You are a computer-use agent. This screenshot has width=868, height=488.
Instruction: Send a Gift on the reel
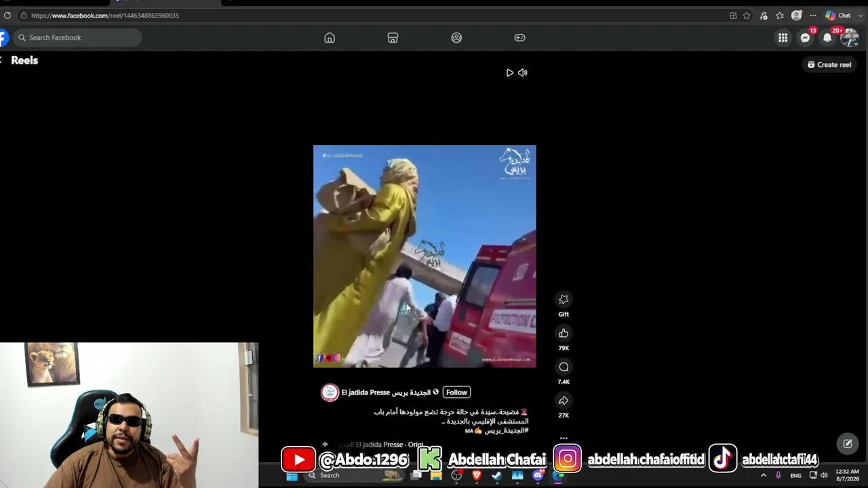coord(564,300)
